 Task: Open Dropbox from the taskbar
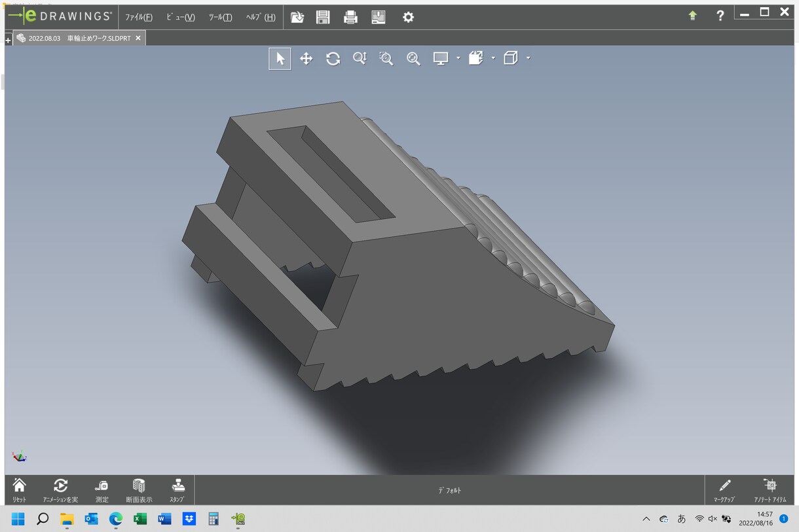[x=189, y=519]
